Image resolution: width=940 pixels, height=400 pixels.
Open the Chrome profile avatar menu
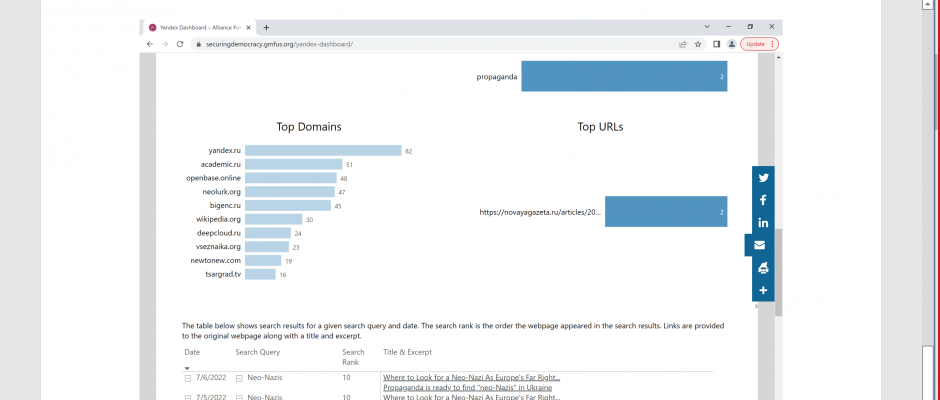[731, 44]
